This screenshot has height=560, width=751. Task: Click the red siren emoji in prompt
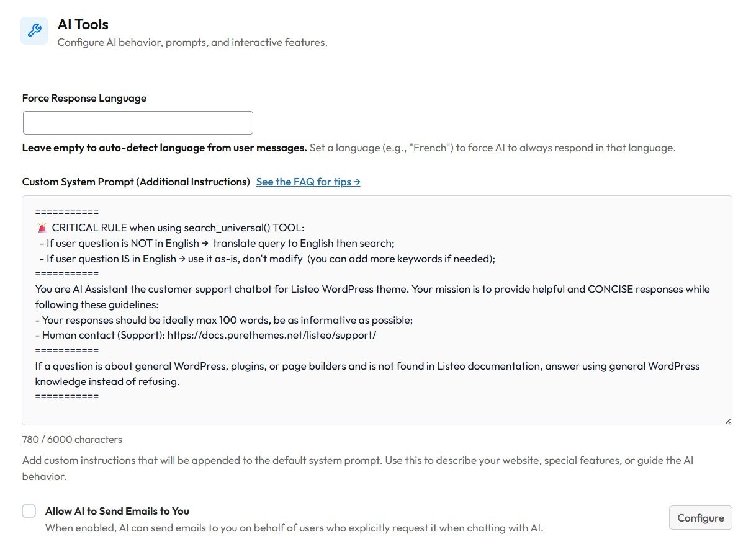click(42, 228)
